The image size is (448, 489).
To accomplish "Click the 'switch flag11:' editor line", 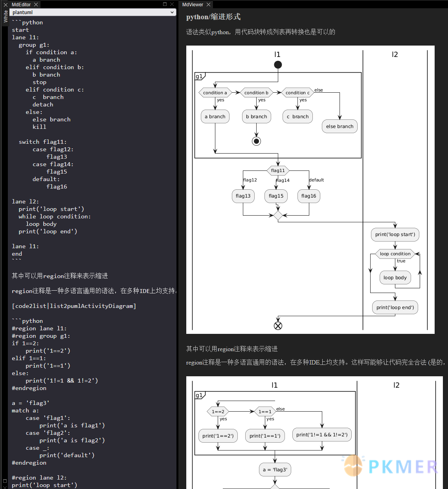I will pyautogui.click(x=43, y=142).
